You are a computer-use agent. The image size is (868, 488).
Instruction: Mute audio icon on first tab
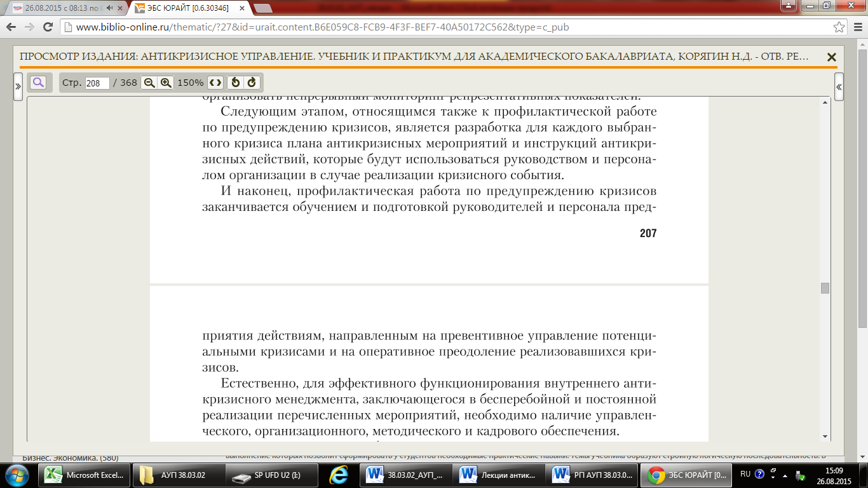tap(109, 8)
